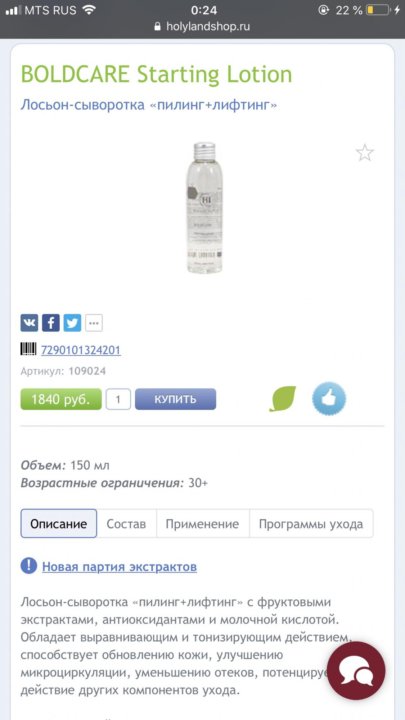The height and width of the screenshot is (720, 405).
Task: Click the КУПИТЬ button
Action: [x=175, y=399]
